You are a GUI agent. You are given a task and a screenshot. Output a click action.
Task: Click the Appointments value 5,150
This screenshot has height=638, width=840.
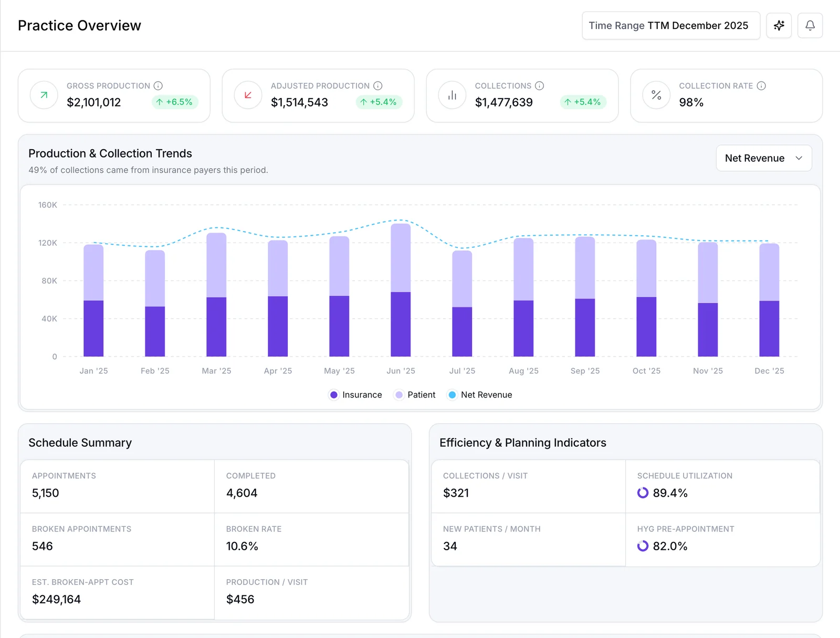point(46,493)
